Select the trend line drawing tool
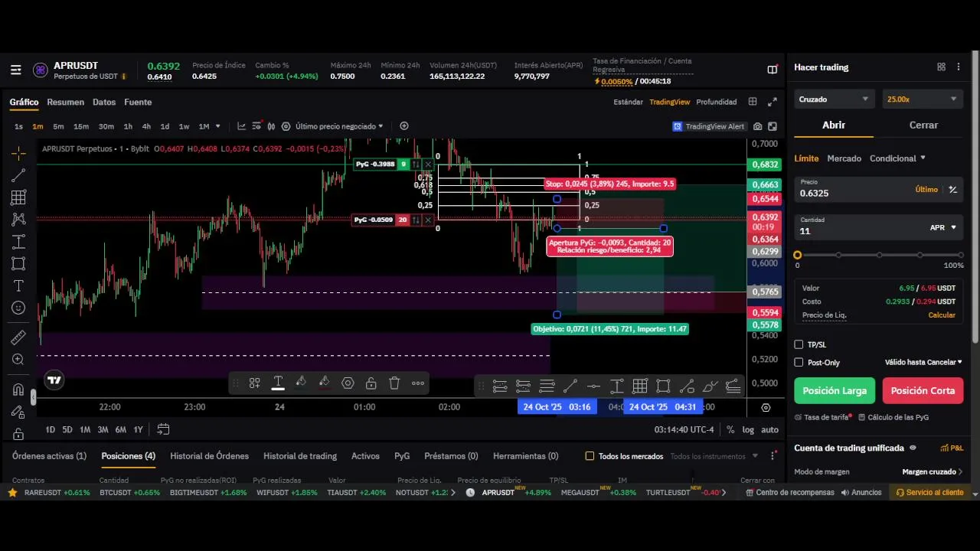This screenshot has width=980, height=551. [x=18, y=175]
